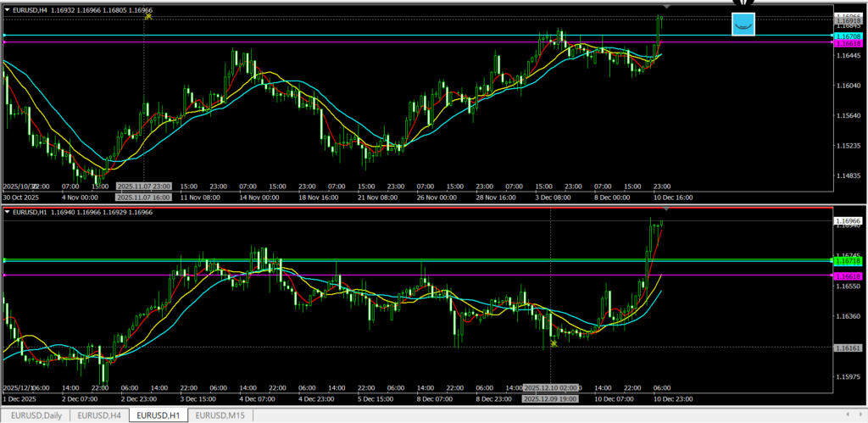The width and height of the screenshot is (868, 423).
Task: Select magenta 1.16618 price label on H4 chart
Action: (x=848, y=43)
